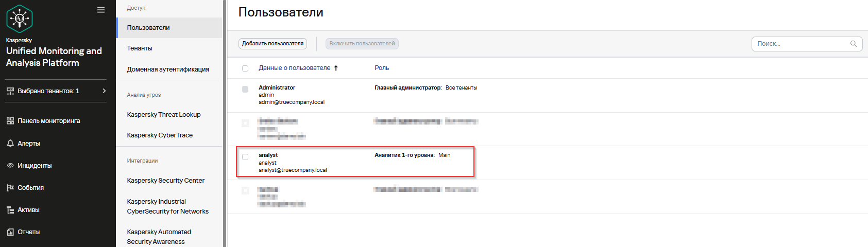Click the Панель мониторинга dashboard icon
Image resolution: width=868 pixels, height=247 pixels.
[x=10, y=121]
